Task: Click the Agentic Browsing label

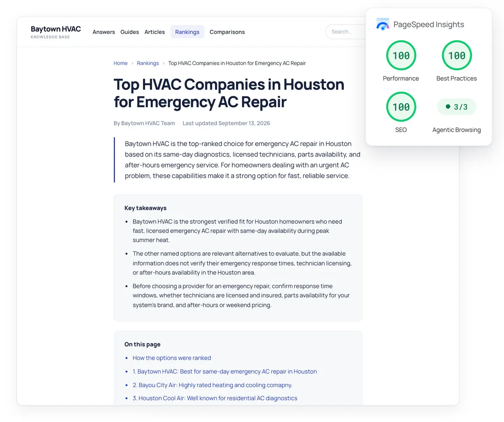Action: 456,130
